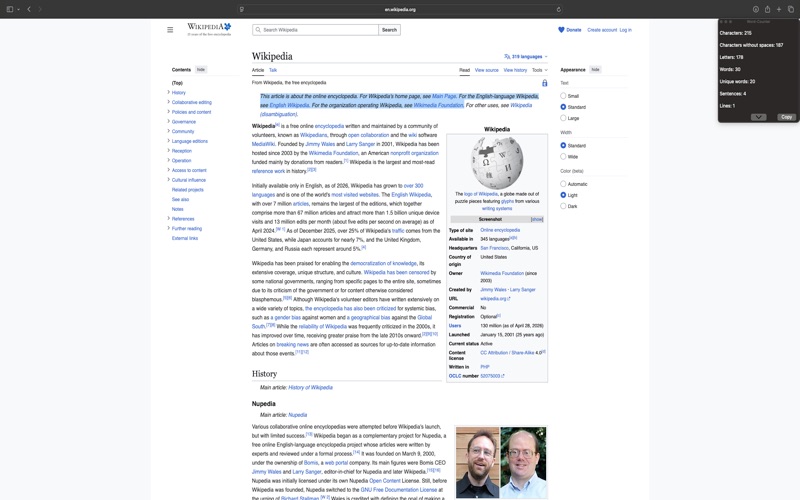Screen dimensions: 800x500
Task: Open the Wikimedia Foundation hatnote link
Action: pos(438,105)
